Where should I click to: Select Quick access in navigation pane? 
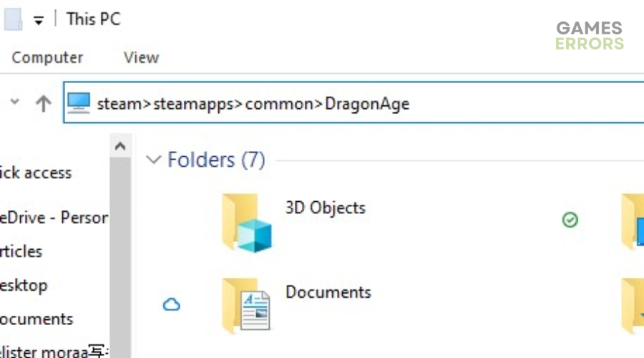click(36, 173)
